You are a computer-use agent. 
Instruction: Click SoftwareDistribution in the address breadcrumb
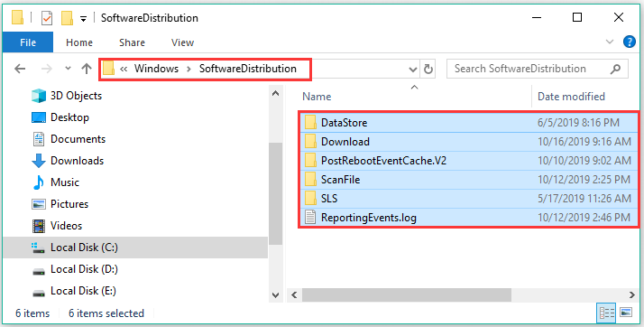[x=248, y=69]
